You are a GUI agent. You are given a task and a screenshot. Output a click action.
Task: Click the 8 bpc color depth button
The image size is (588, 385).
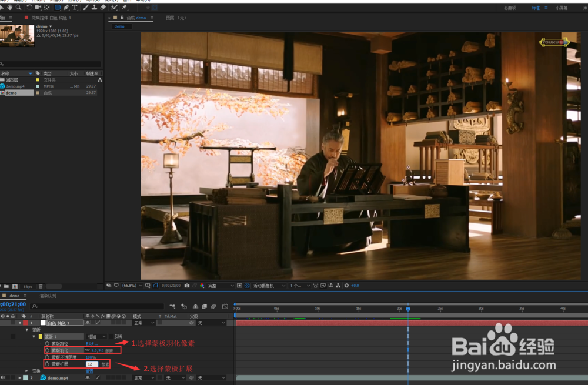[x=28, y=287]
